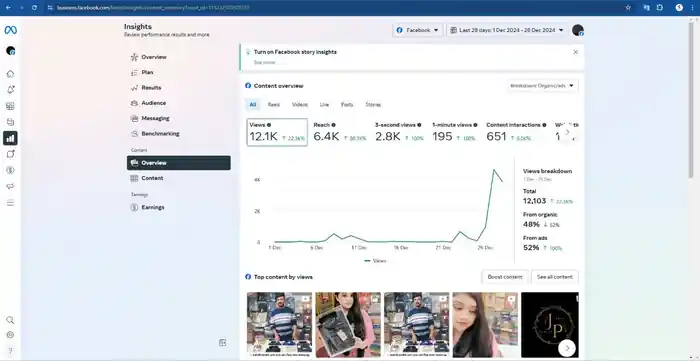
Task: Click the Views info icon
Action: click(x=269, y=125)
